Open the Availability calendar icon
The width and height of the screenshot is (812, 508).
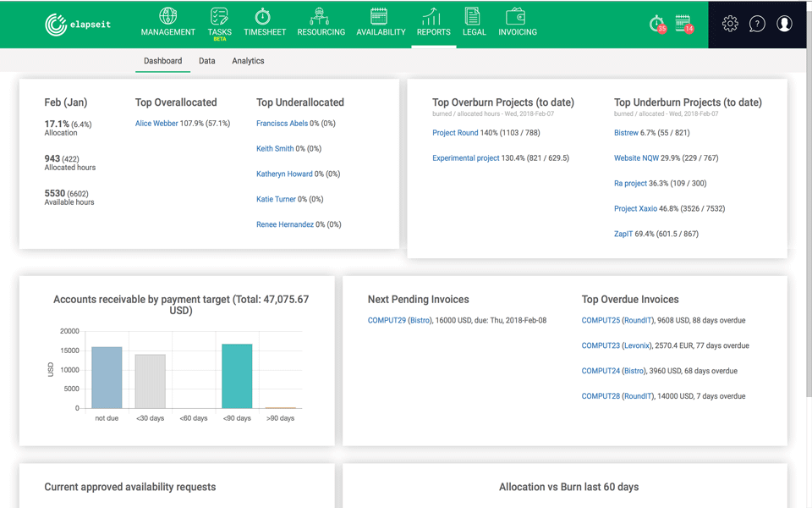coord(379,16)
